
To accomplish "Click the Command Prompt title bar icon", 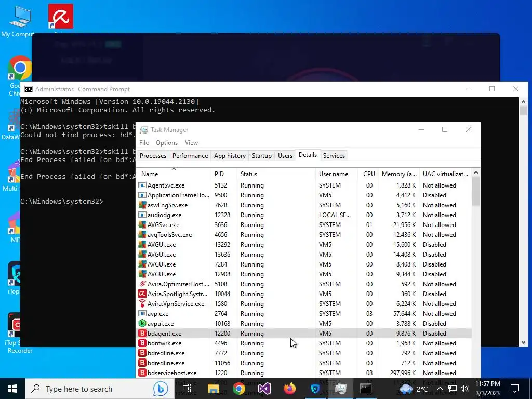I will click(x=29, y=89).
